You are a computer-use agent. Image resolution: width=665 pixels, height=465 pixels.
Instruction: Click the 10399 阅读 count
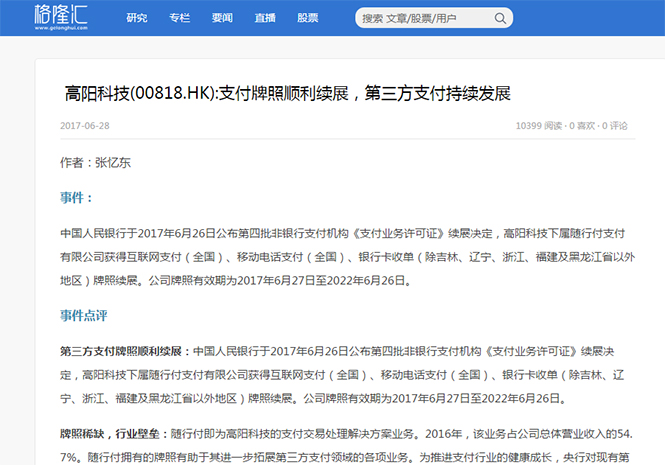539,126
